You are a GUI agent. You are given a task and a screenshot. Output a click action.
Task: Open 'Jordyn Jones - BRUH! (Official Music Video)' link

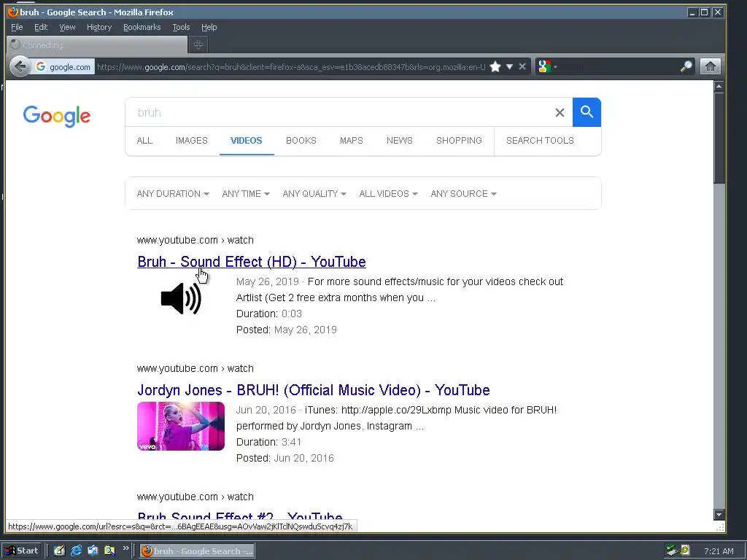314,390
